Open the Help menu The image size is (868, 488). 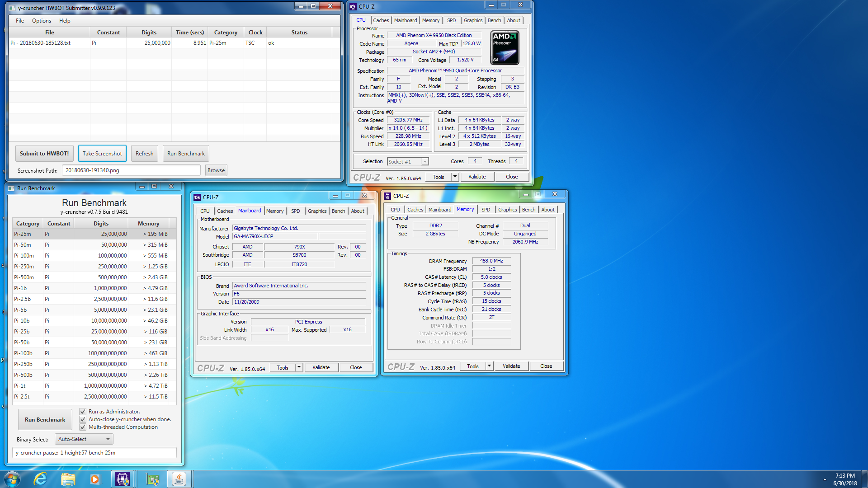65,21
